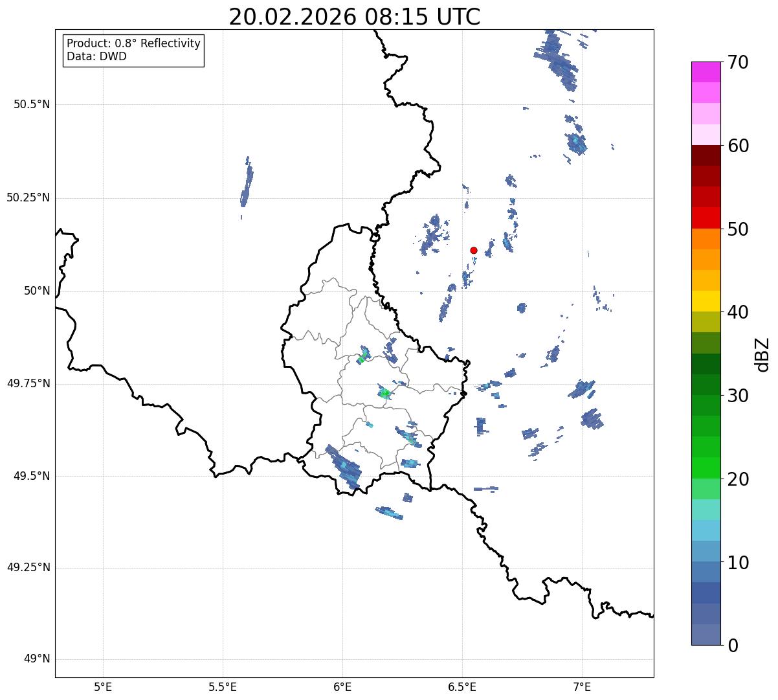Click the 6.5°E longitude label
778x700 pixels.
[462, 686]
